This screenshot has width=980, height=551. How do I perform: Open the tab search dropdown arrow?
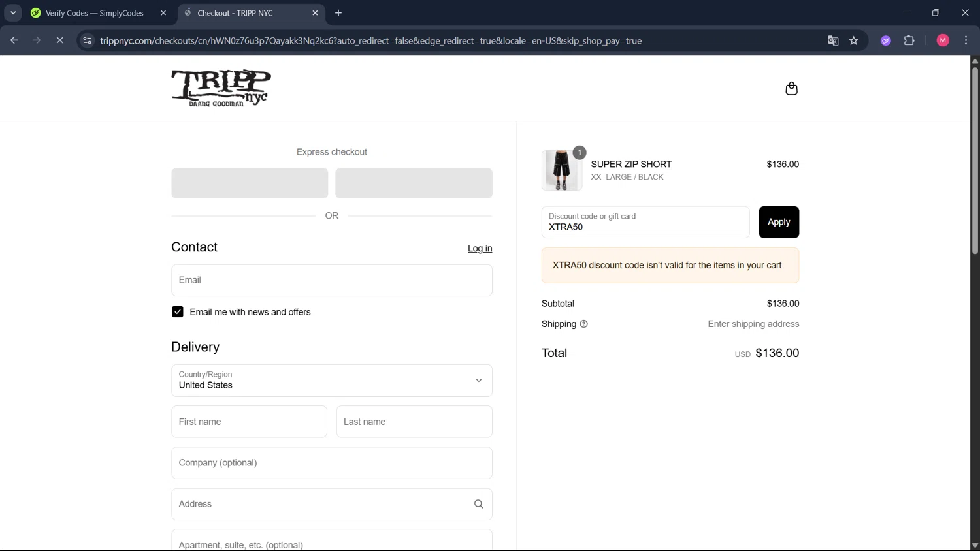pos(13,13)
